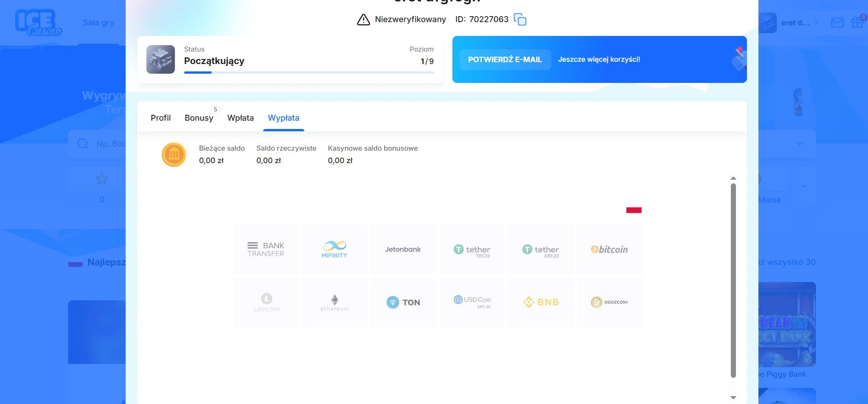Pick the Litecoin withdrawal tile
The image size is (868, 404).
click(266, 302)
